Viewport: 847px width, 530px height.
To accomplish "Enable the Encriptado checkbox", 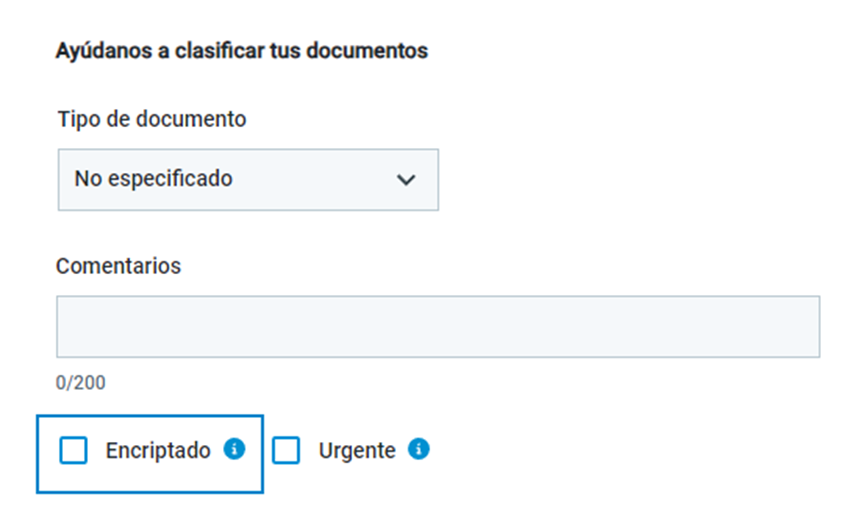I will (x=73, y=451).
